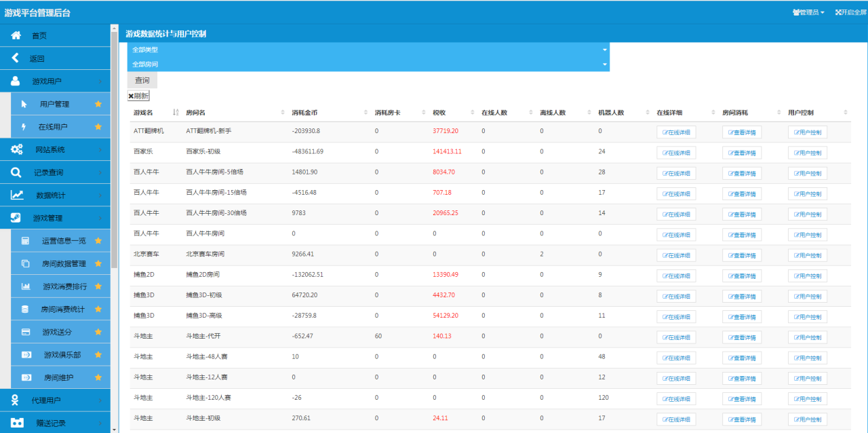
Task: Toggle the star next to 用户管理
Action: [x=98, y=104]
